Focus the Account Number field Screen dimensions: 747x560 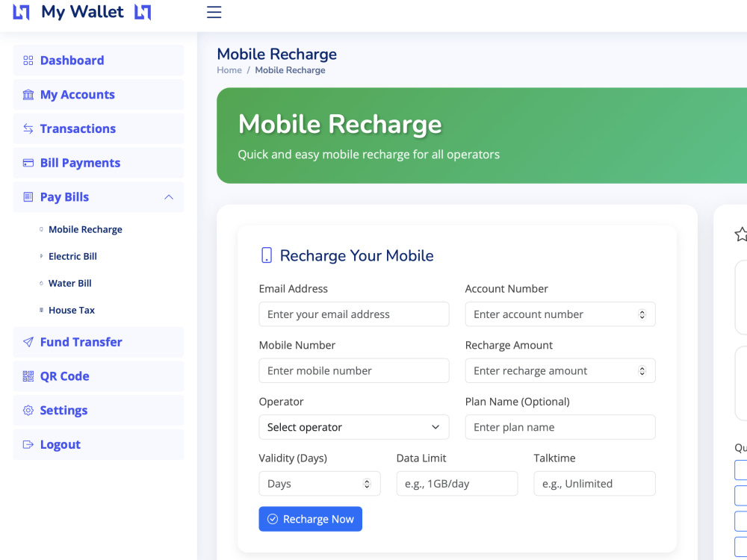click(560, 314)
